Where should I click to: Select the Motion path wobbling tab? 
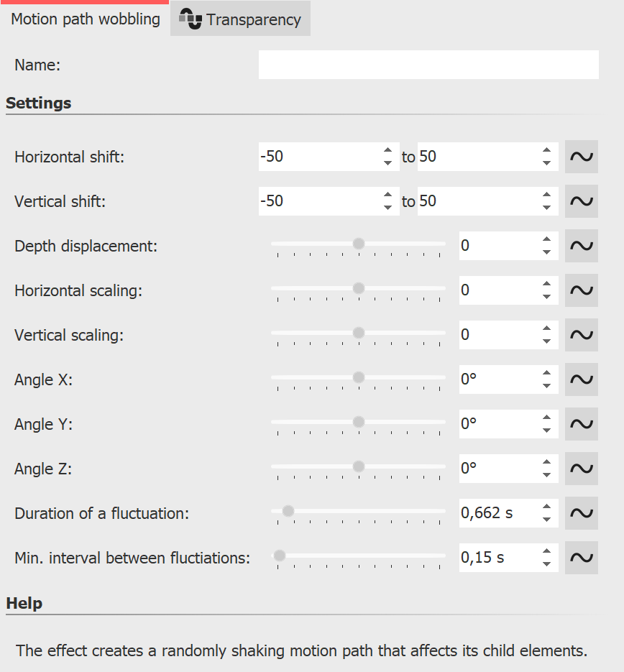point(85,19)
